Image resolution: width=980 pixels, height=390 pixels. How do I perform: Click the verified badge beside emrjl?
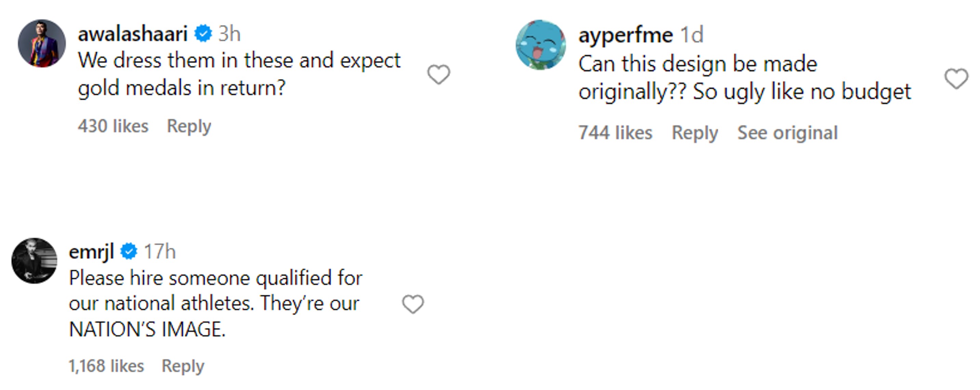129,251
